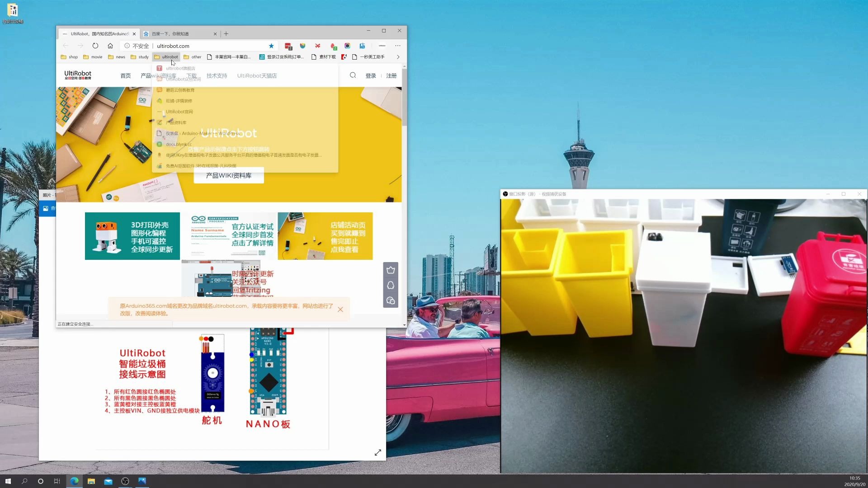
Task: Click the 产品WIKI资料库 button
Action: (229, 175)
